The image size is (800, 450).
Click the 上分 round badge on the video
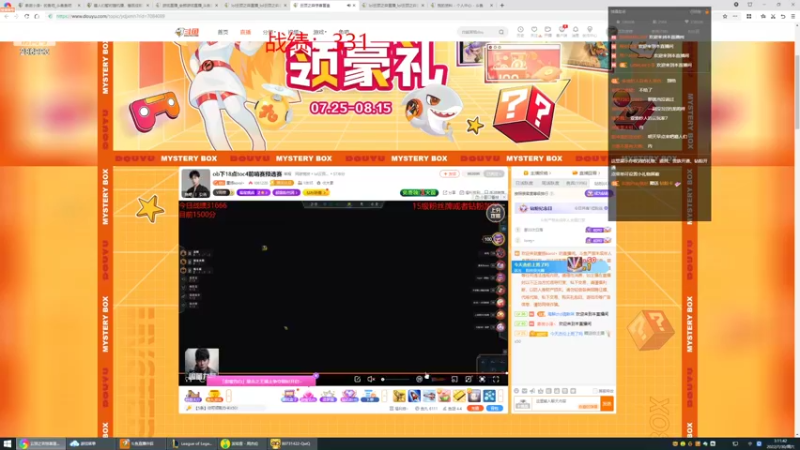(495, 213)
